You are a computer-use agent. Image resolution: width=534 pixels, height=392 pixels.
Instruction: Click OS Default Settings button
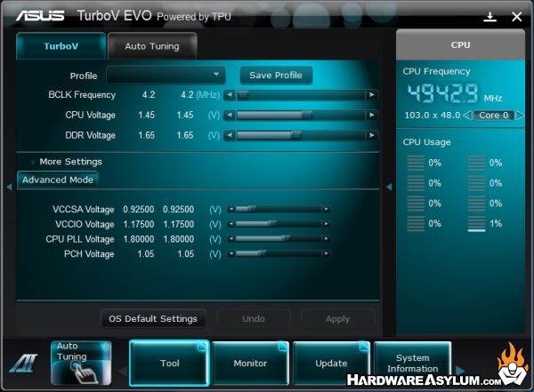click(153, 319)
